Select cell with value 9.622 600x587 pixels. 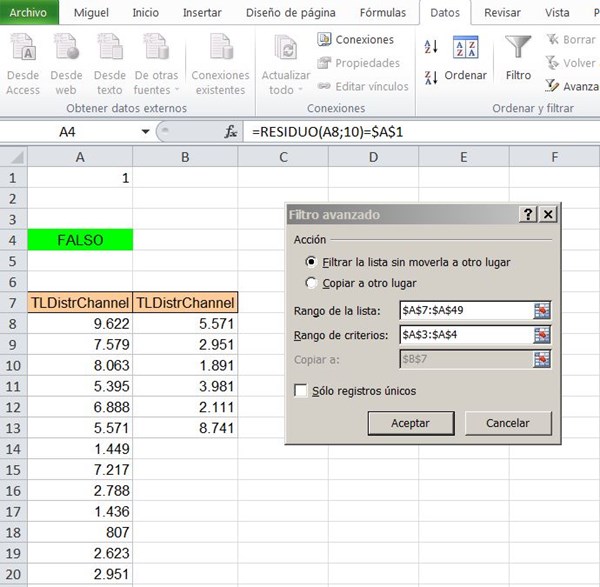(x=80, y=324)
